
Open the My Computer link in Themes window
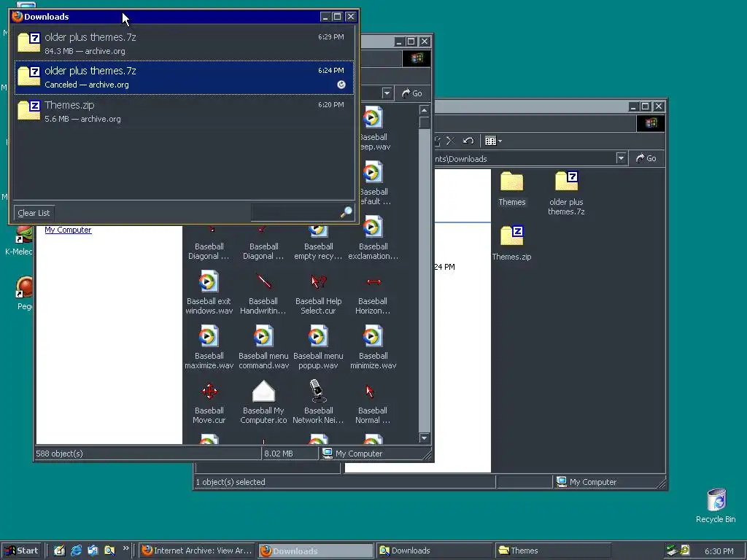[68, 230]
